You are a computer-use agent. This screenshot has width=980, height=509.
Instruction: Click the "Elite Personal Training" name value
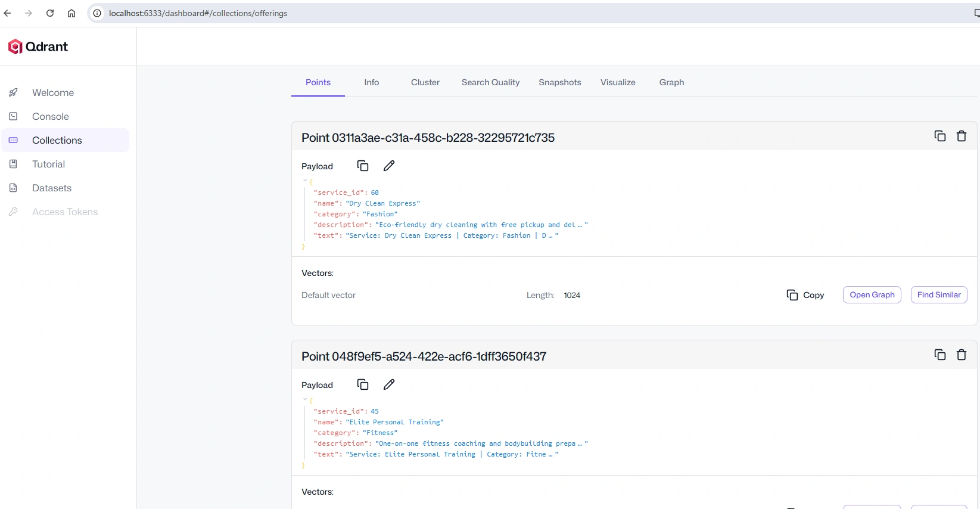pos(395,422)
